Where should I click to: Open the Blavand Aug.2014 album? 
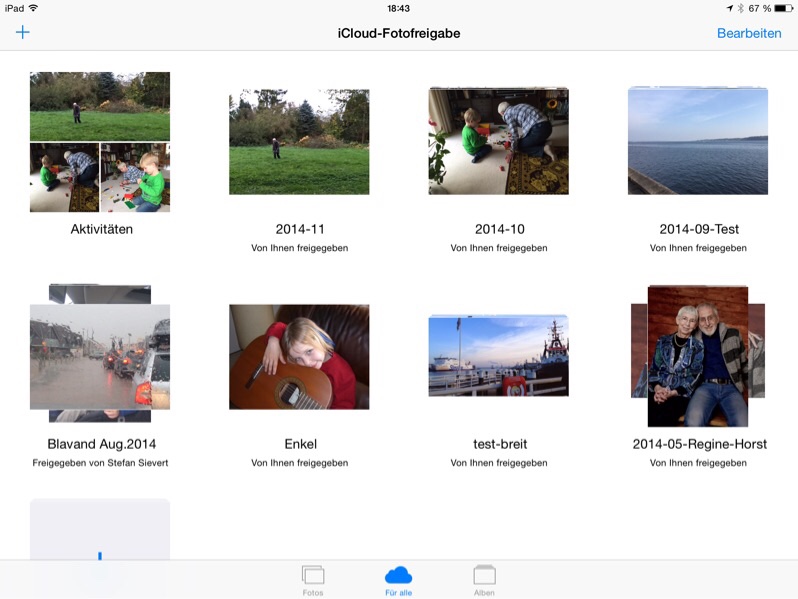(x=99, y=355)
